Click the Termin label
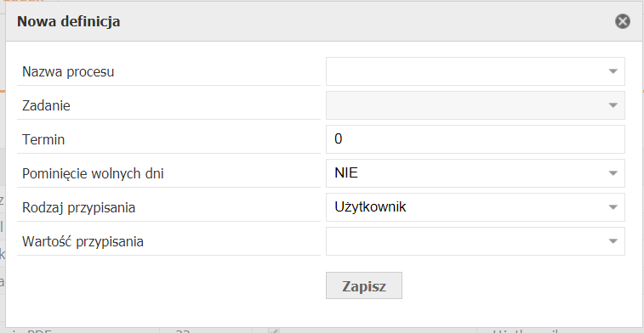This screenshot has height=333, width=644. click(43, 140)
